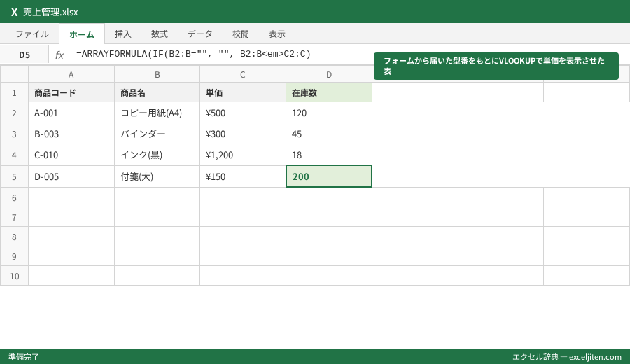The image size is (630, 364).
Task: Select cell containing D-005
Action: (x=71, y=176)
